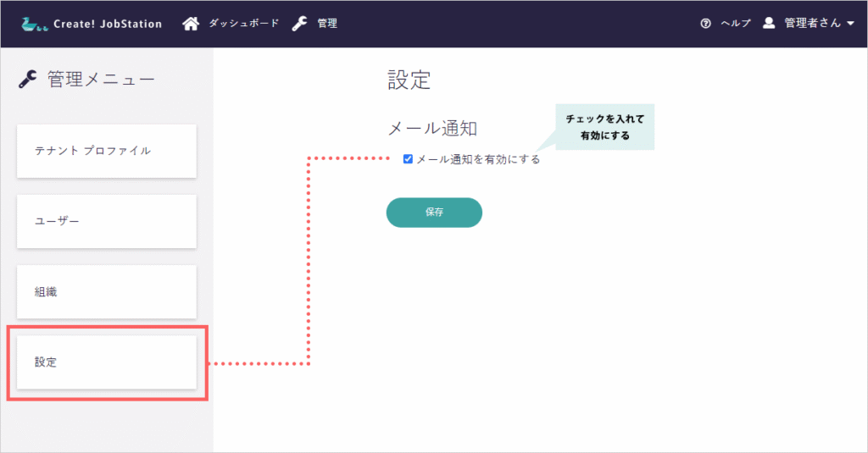Uncheck the メール通知を有効にする checkbox
The height and width of the screenshot is (453, 868).
click(x=409, y=158)
